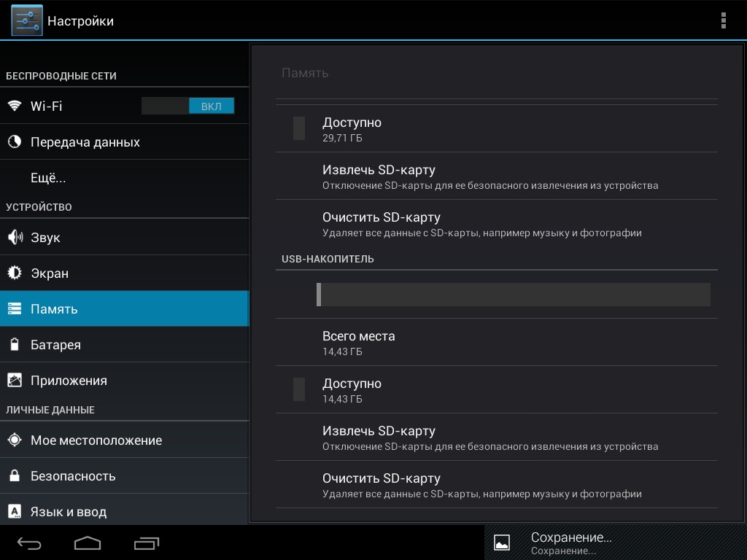Tap the data usage icon
This screenshot has height=560, width=747.
[x=15, y=142]
